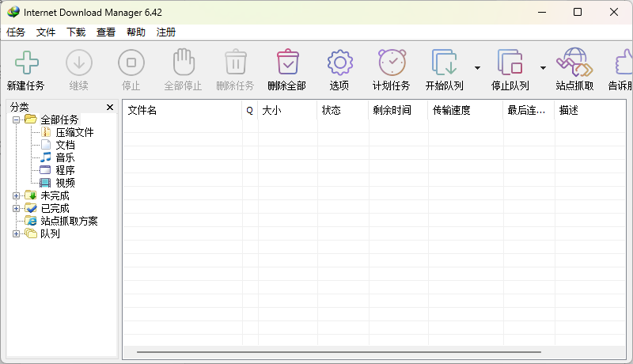Open the 下载 menu
The image size is (633, 364).
click(76, 32)
